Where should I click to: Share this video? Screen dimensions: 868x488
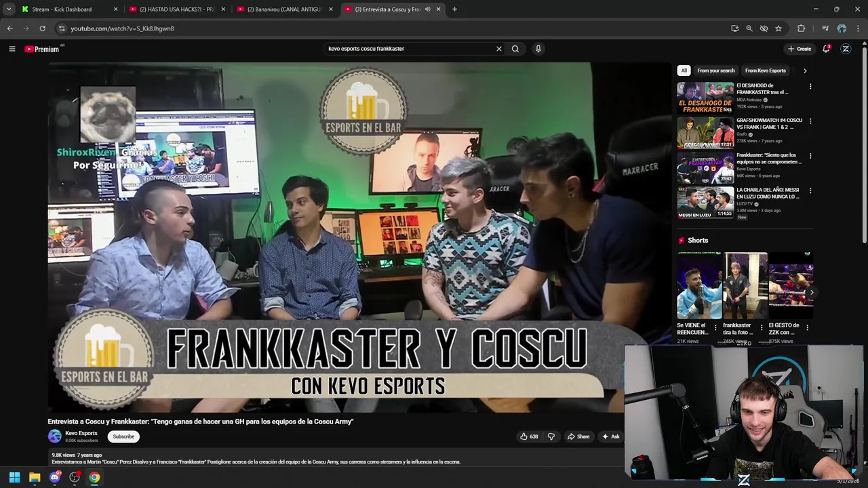[578, 436]
